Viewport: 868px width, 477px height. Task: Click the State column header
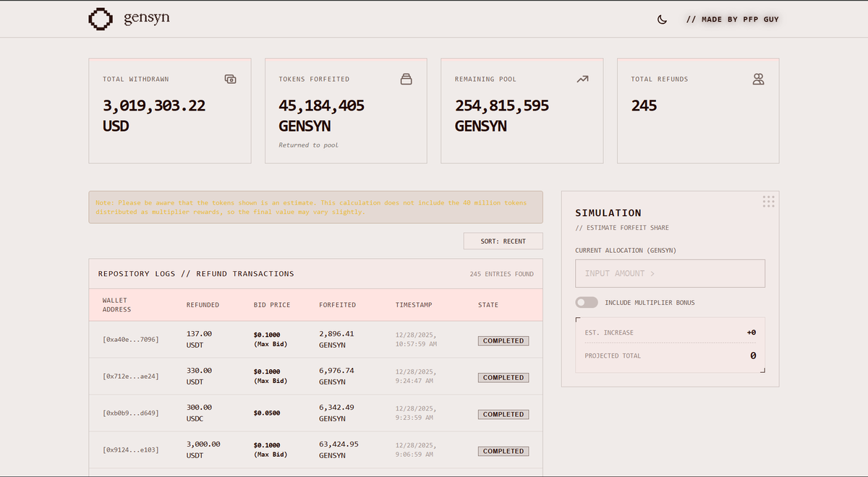pos(488,305)
